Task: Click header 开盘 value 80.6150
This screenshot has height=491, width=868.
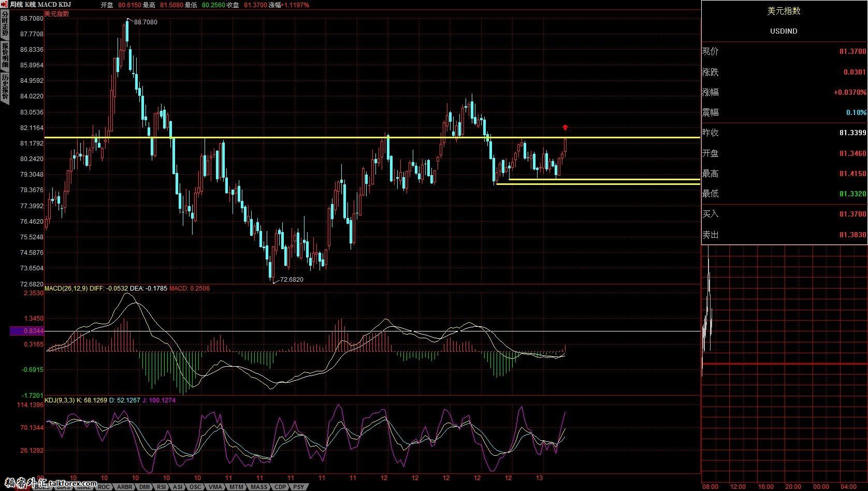Action: pos(129,5)
